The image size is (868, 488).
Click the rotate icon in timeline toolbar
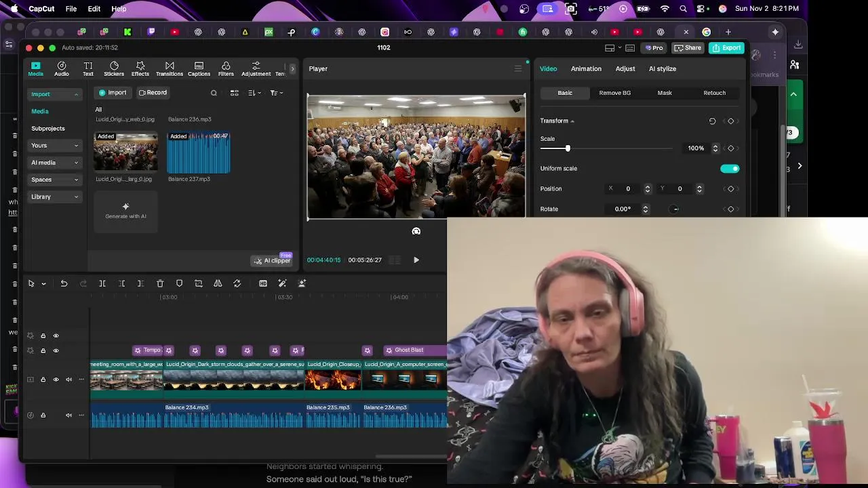[237, 283]
